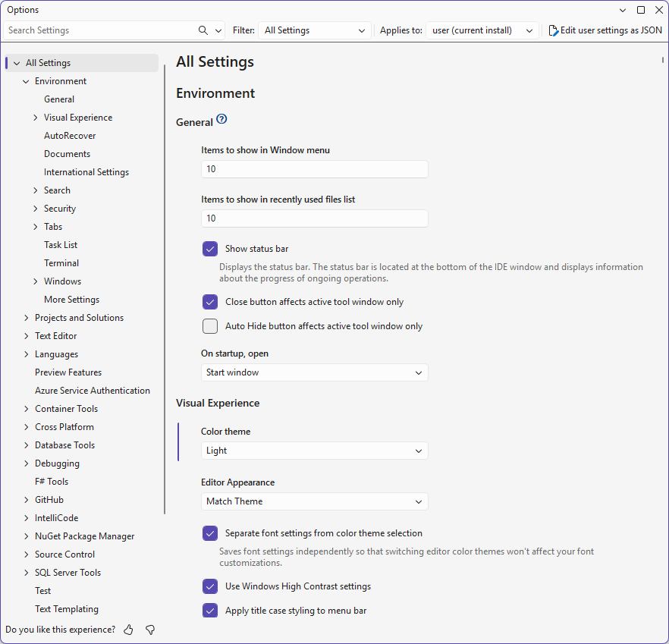Expand the Container Tools node
669x644 pixels.
[x=26, y=409]
